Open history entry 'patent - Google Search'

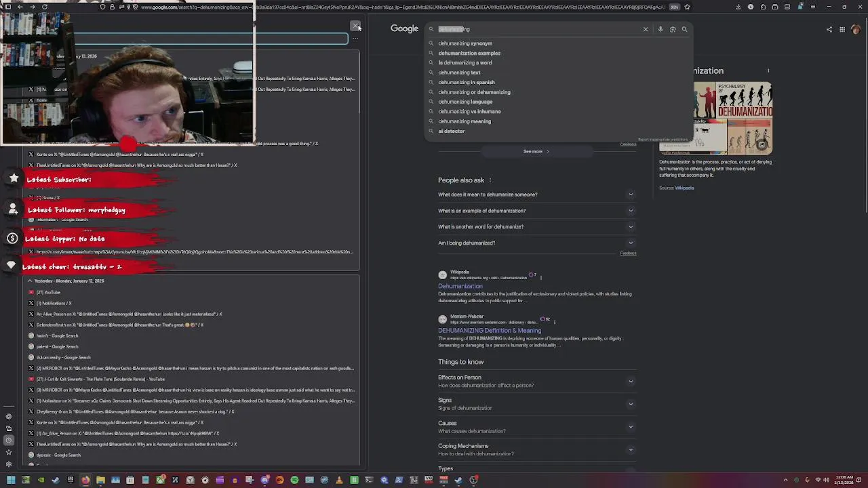point(57,346)
